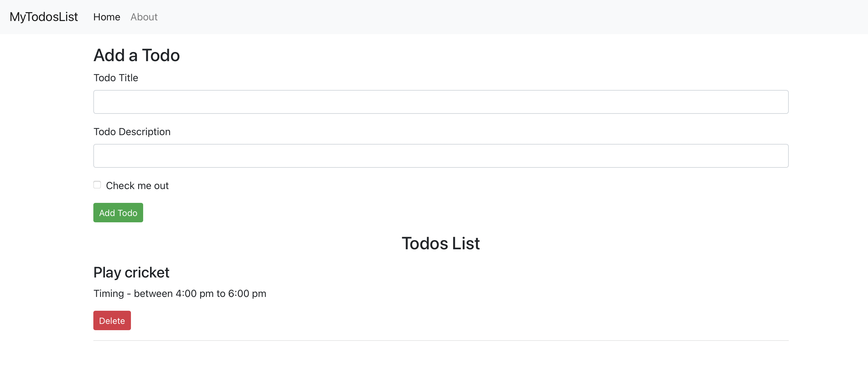Click the timing text for Play cricket

[179, 293]
